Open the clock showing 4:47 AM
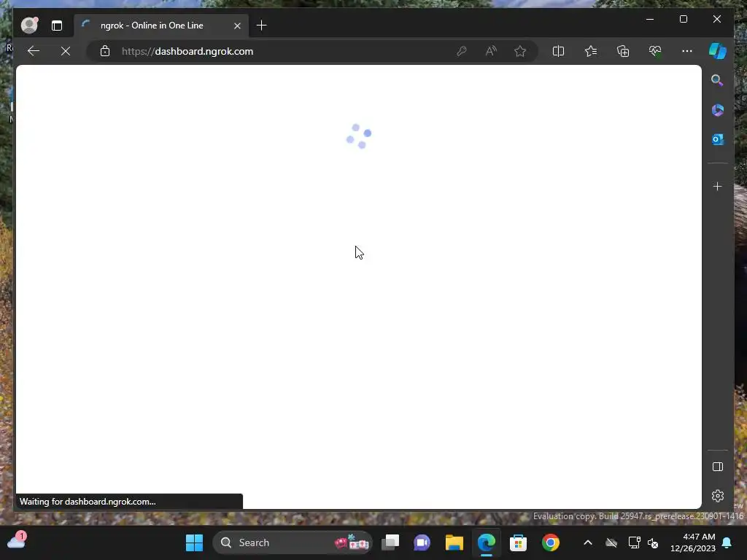The height and width of the screenshot is (560, 747). 692,542
